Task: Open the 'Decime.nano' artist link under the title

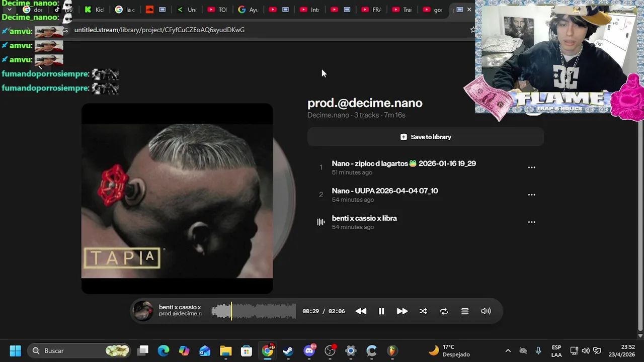Action: [x=328, y=115]
